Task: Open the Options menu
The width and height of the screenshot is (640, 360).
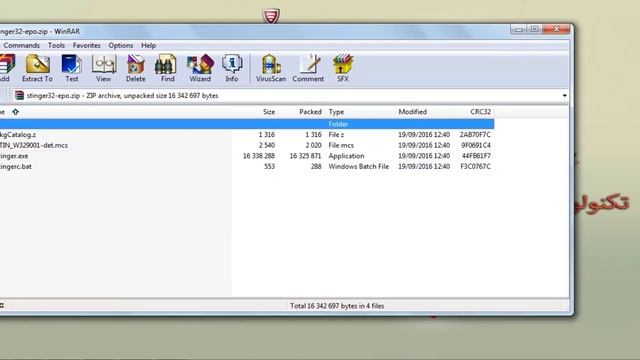Action: [x=121, y=45]
